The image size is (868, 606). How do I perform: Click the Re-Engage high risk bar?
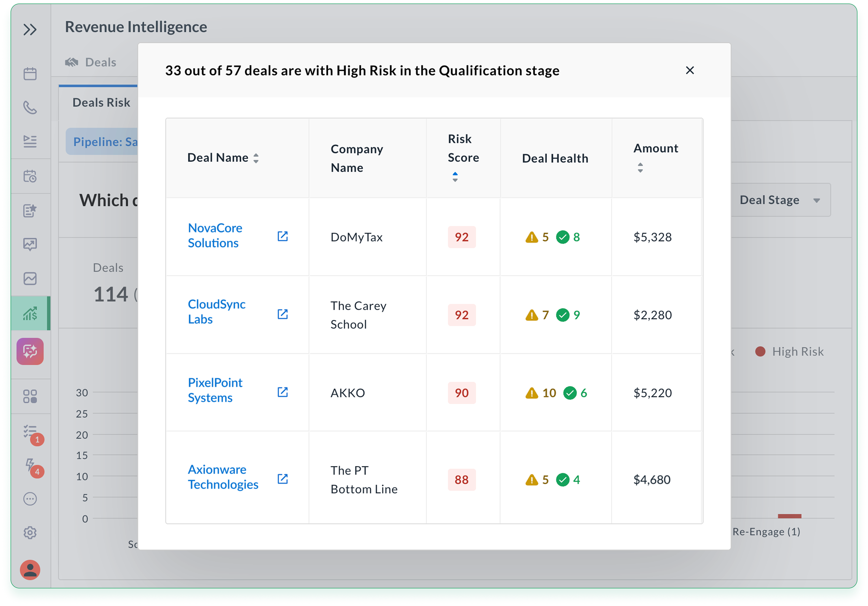coord(789,516)
